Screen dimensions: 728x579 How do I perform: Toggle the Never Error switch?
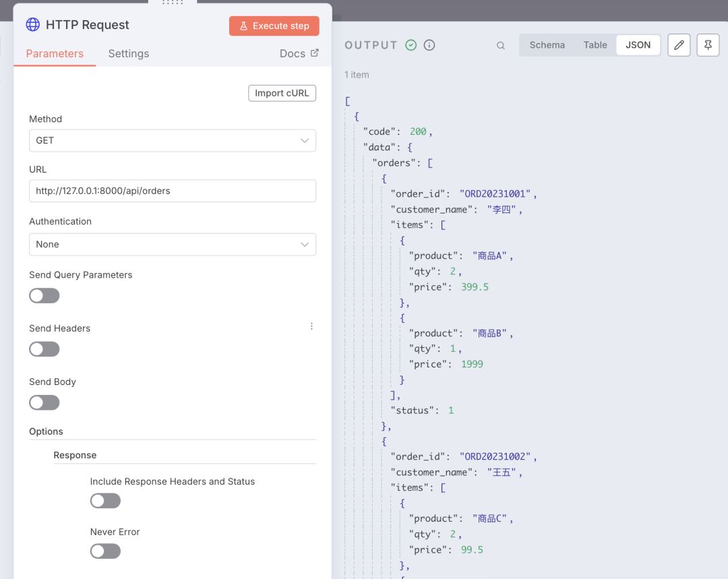point(105,551)
